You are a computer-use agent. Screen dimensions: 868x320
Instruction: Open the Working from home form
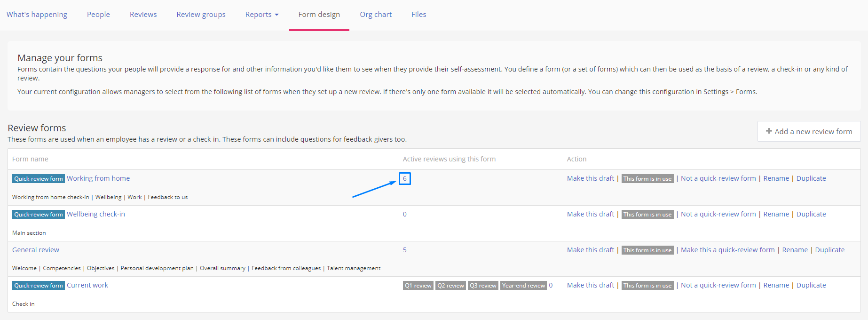(x=98, y=178)
